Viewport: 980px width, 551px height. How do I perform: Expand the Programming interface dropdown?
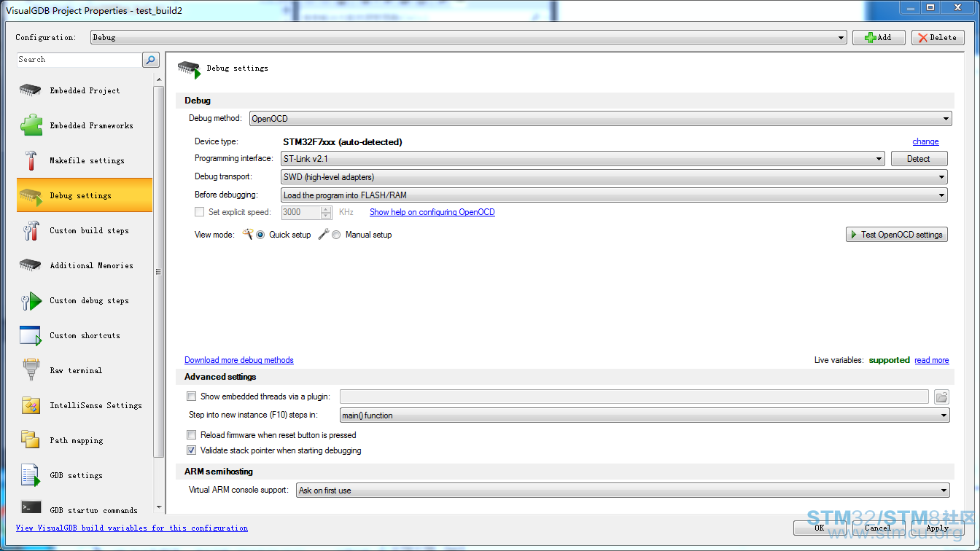click(x=583, y=158)
